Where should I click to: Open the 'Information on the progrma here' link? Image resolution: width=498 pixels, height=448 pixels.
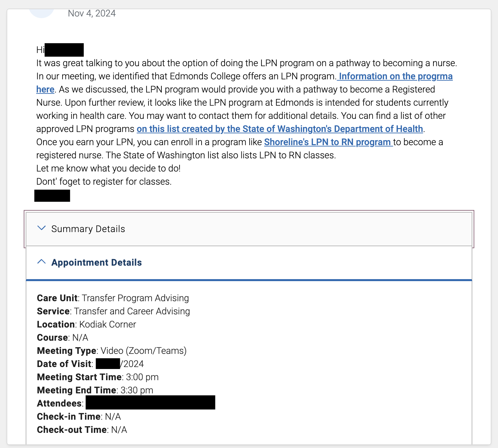(x=395, y=76)
